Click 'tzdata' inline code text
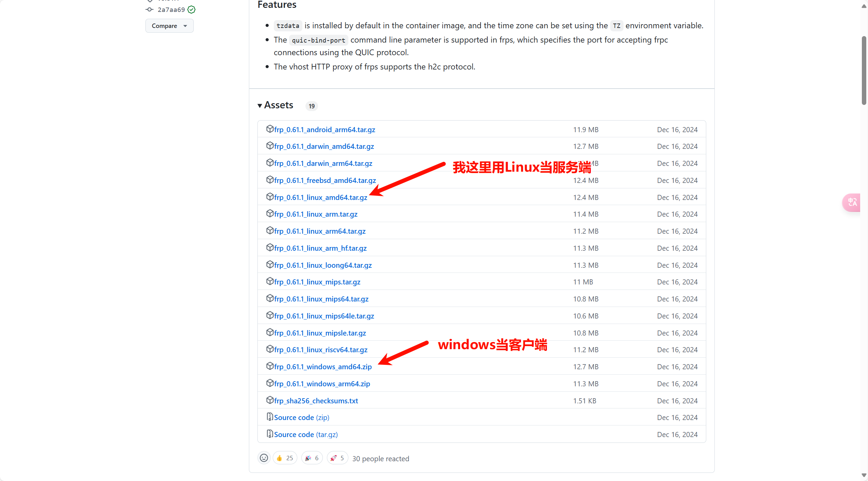 click(x=288, y=26)
